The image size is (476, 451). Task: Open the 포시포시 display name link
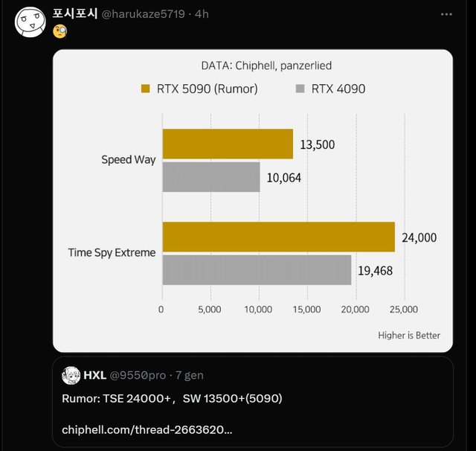[x=75, y=14]
